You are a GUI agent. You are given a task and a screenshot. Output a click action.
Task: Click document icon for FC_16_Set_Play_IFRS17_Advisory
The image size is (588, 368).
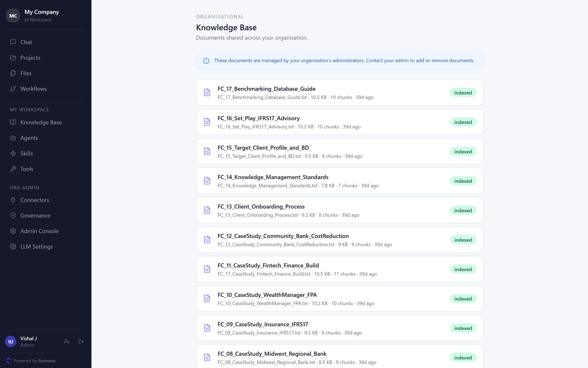207,122
